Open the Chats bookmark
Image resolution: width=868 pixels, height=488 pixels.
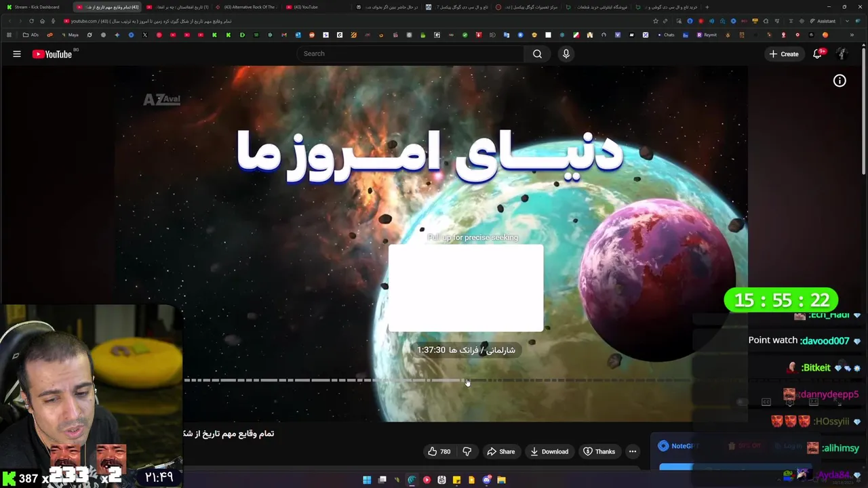666,35
